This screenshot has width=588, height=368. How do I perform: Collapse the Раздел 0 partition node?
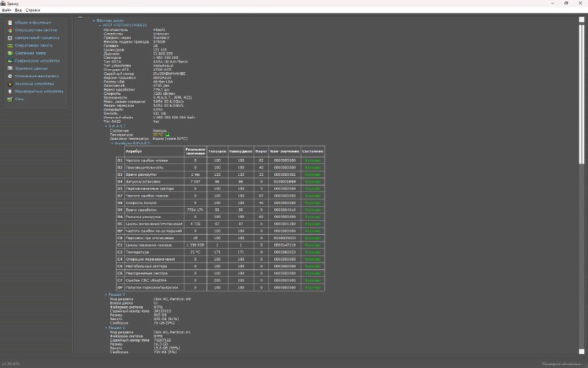[x=106, y=294]
